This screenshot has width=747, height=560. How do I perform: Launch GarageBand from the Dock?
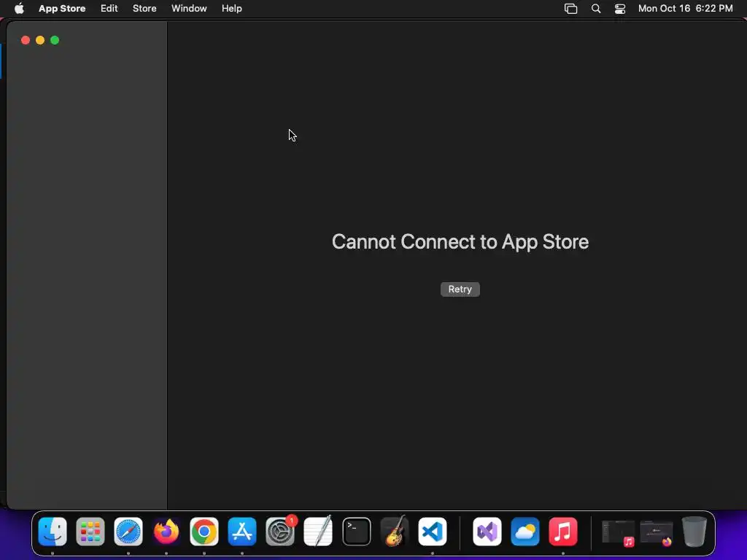[x=395, y=532]
